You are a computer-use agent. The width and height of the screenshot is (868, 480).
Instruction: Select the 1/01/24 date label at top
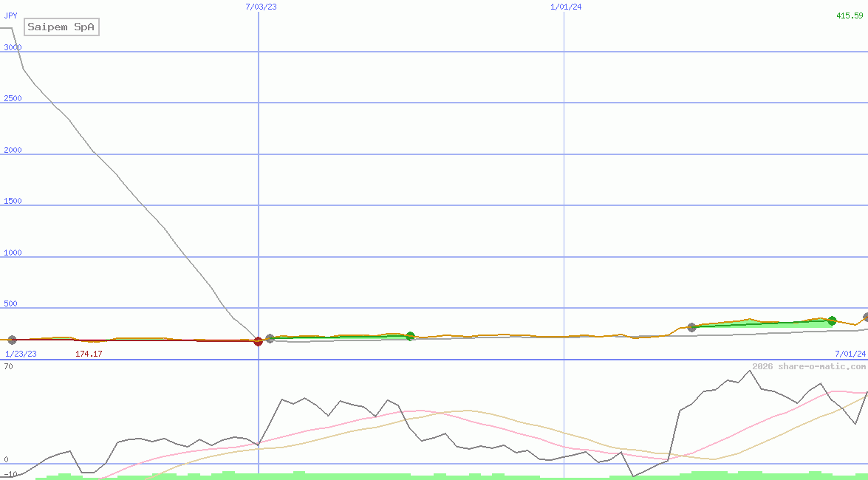point(566,7)
